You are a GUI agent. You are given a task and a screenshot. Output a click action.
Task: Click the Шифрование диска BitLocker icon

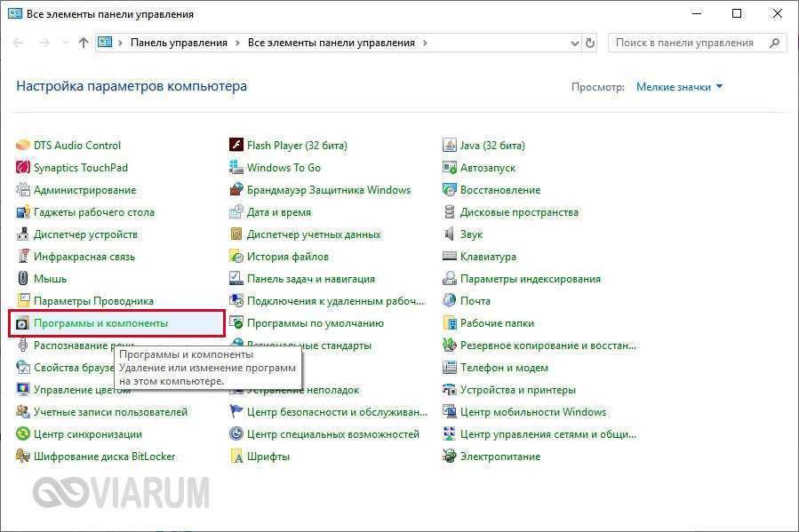point(23,457)
